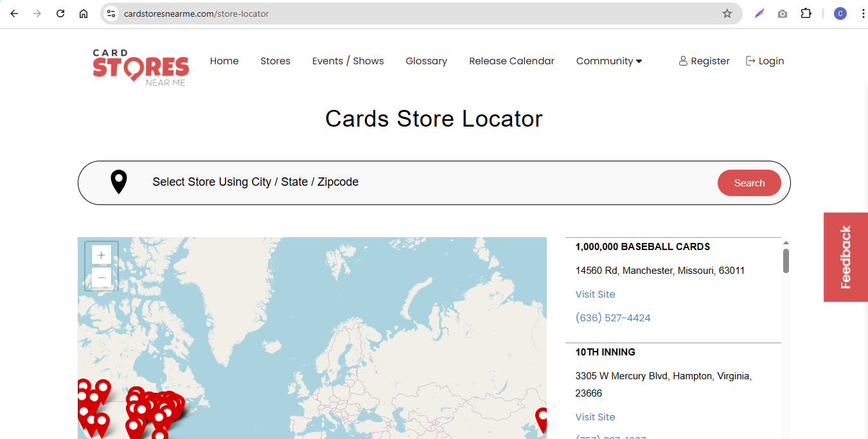Viewport: 868px width, 439px height.
Task: Click the Card Stores Near Me logo
Action: click(141, 67)
